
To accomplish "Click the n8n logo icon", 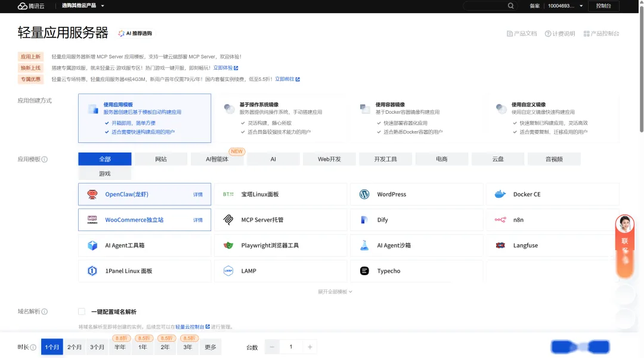I will (x=500, y=220).
